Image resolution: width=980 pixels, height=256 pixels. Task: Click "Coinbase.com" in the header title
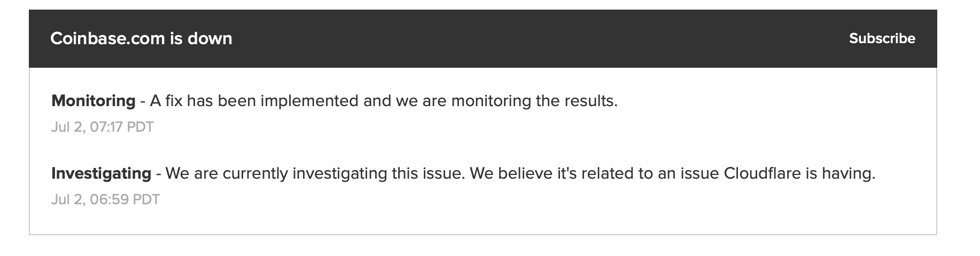[107, 38]
